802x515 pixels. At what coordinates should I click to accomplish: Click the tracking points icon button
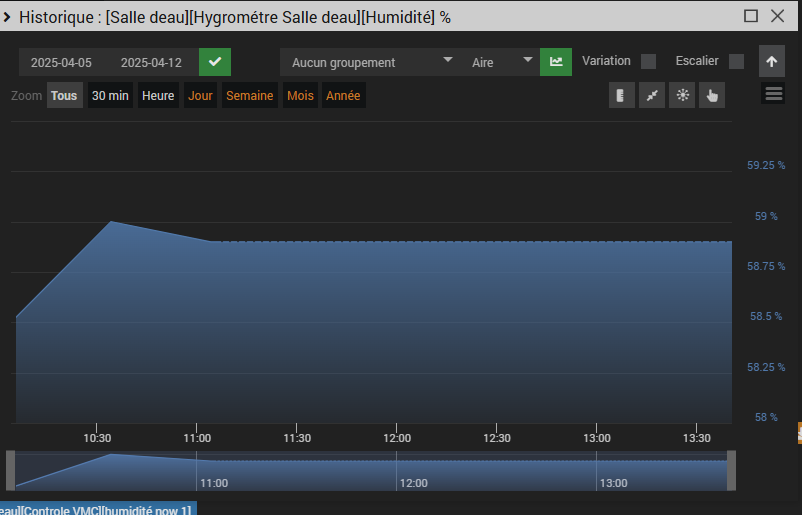[x=682, y=95]
